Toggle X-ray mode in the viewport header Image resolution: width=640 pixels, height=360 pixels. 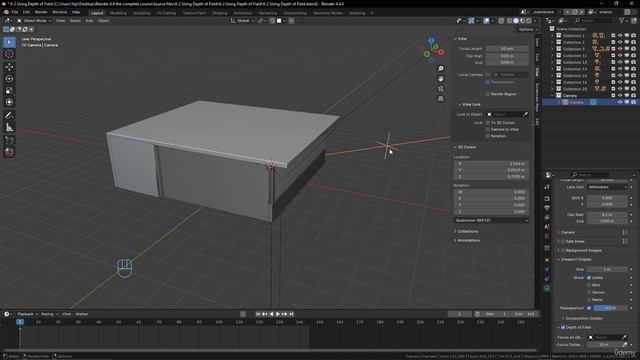point(501,20)
